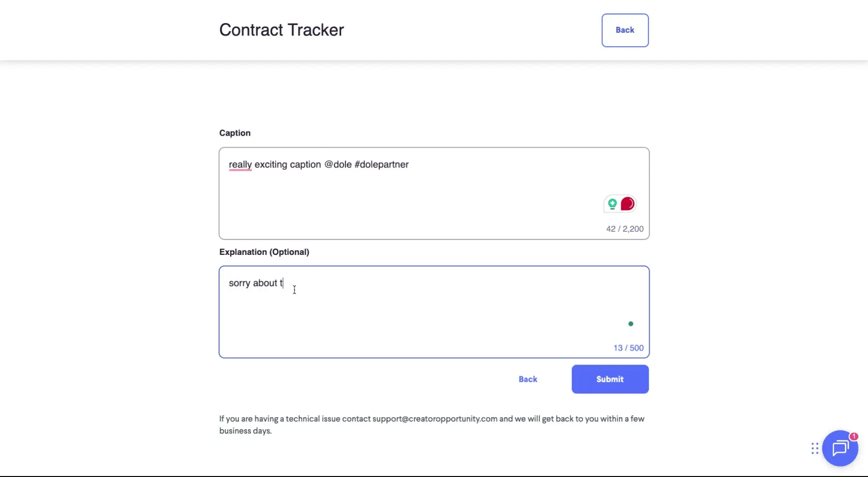Click the '42 / 2,200' character counter

624,228
